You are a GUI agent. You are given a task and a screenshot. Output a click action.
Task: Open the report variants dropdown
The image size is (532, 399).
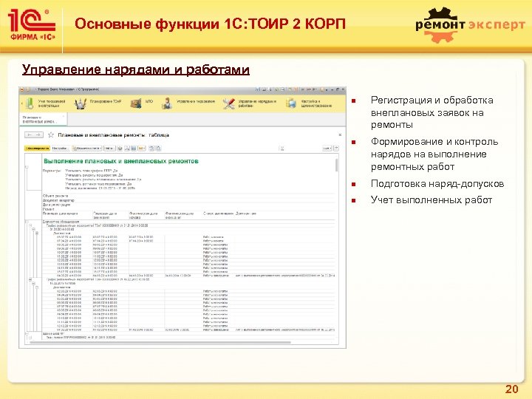point(87,149)
